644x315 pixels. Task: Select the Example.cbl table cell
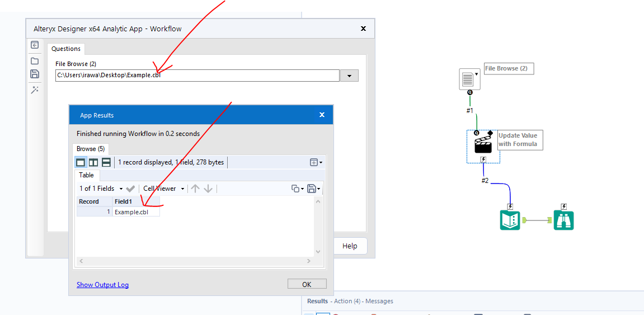click(x=136, y=212)
